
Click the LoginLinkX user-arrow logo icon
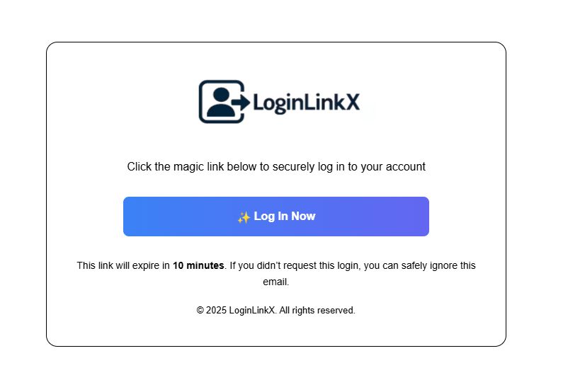point(225,102)
